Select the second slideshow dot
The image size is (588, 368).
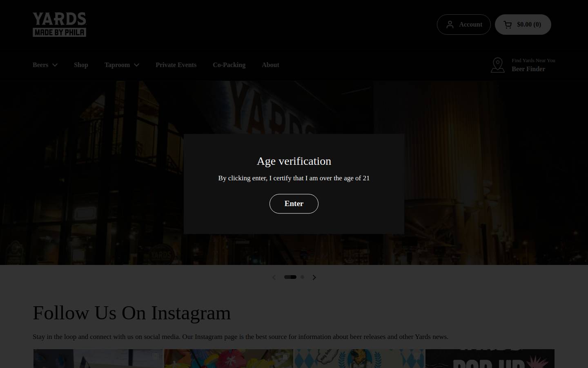click(302, 277)
